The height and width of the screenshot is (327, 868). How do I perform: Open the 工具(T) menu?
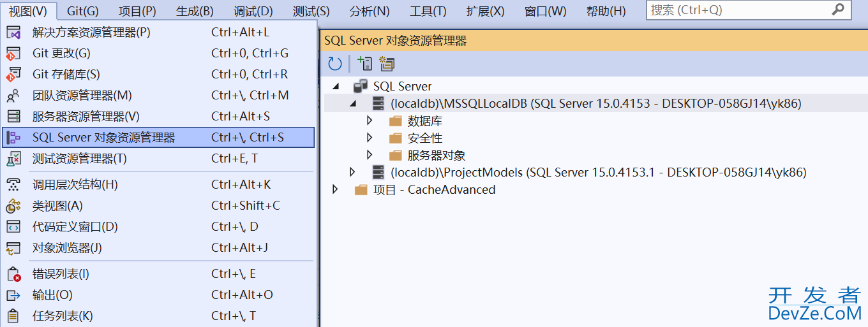coord(428,11)
